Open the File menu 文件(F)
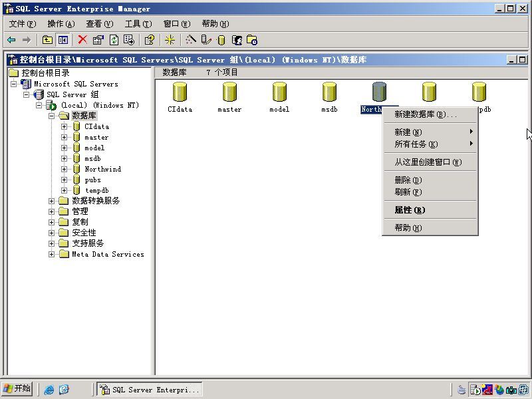Image resolution: width=532 pixels, height=399 pixels. coord(23,24)
